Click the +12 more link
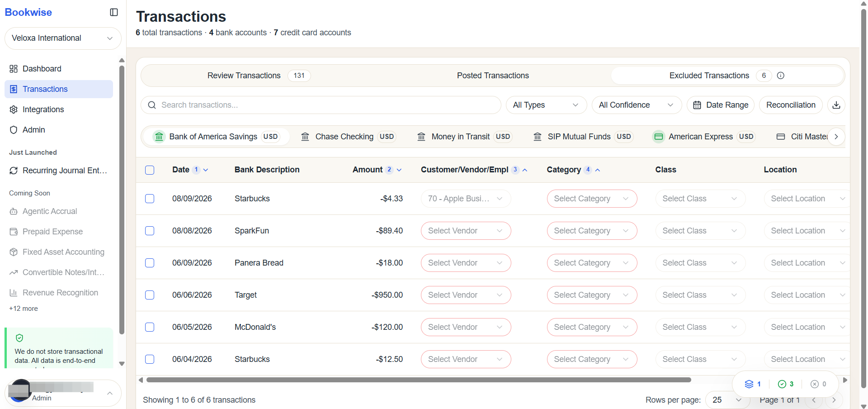Image resolution: width=868 pixels, height=409 pixels. [x=24, y=309]
